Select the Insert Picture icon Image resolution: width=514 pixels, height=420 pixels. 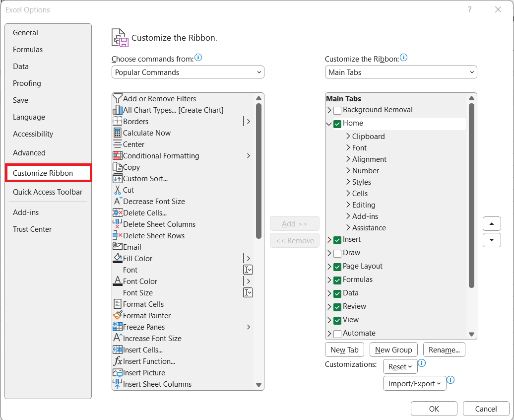[x=118, y=372]
